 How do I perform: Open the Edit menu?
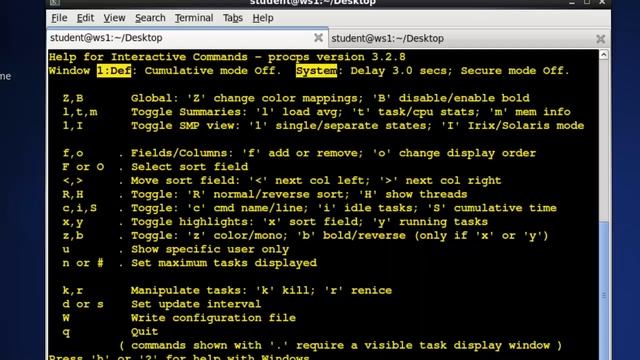point(85,18)
